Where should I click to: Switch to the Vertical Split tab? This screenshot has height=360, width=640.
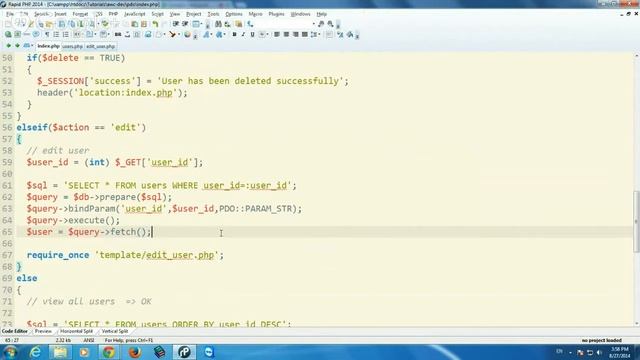pyautogui.click(x=115, y=331)
